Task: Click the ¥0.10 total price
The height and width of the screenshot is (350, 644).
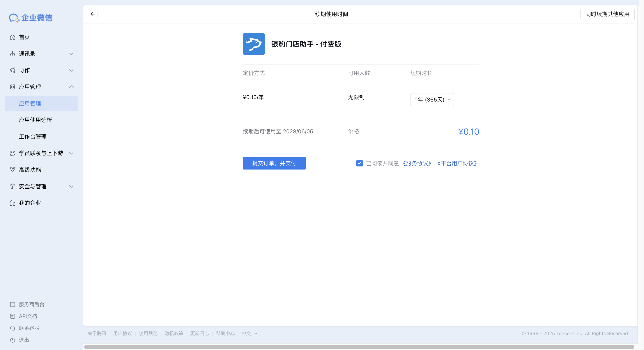Action: [469, 132]
